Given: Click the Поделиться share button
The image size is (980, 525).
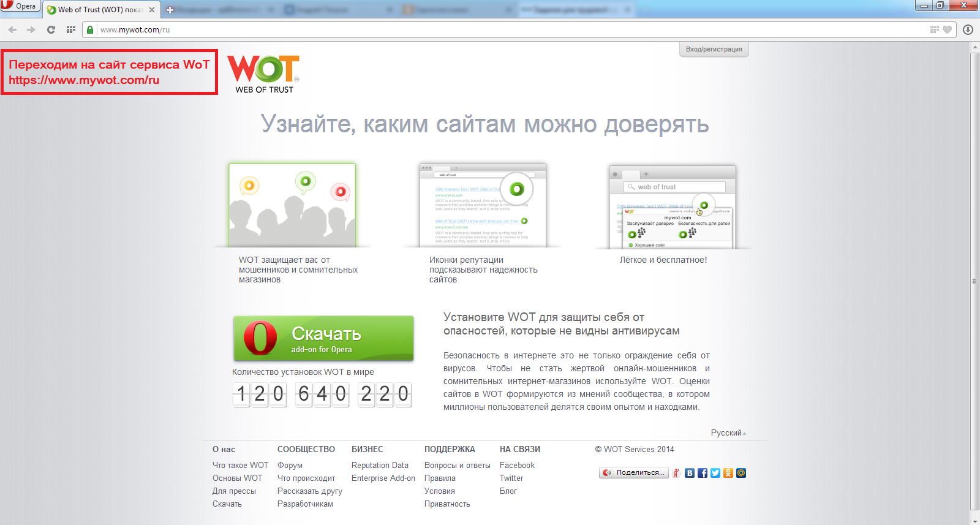Looking at the screenshot, I should point(633,472).
